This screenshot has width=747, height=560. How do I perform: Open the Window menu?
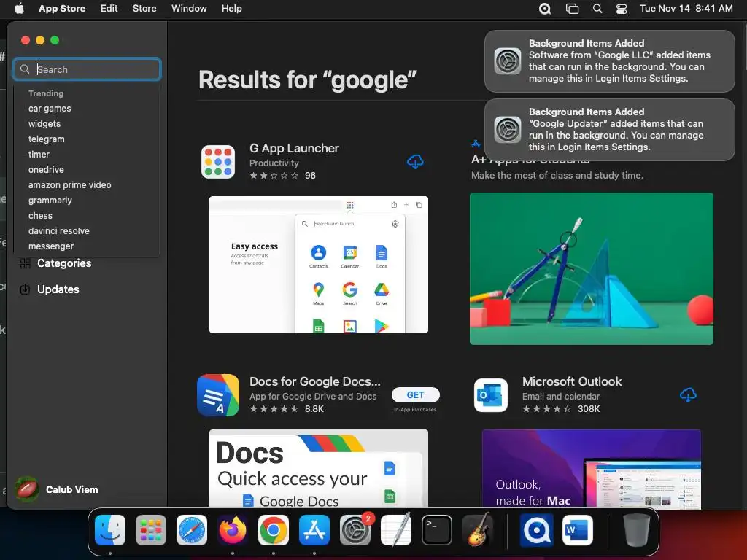click(189, 8)
